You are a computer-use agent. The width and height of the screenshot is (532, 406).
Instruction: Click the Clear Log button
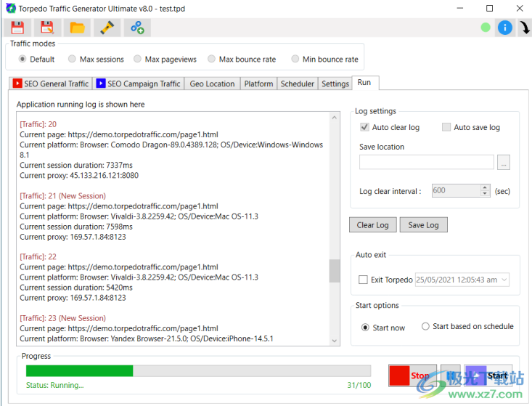click(x=372, y=225)
